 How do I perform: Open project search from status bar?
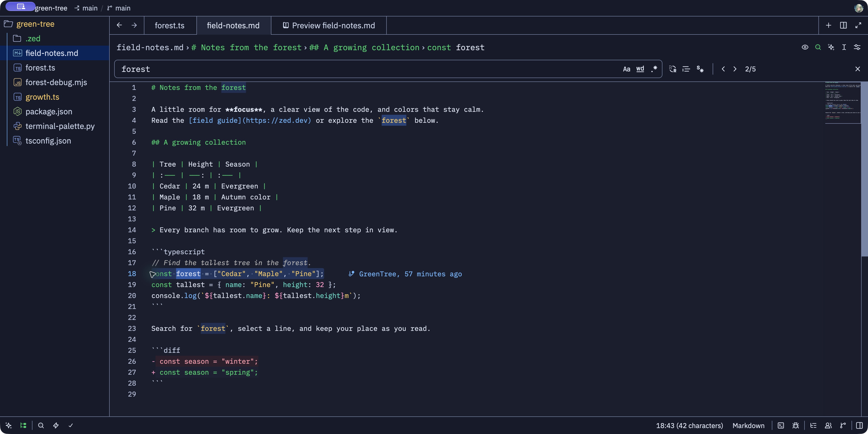point(41,426)
